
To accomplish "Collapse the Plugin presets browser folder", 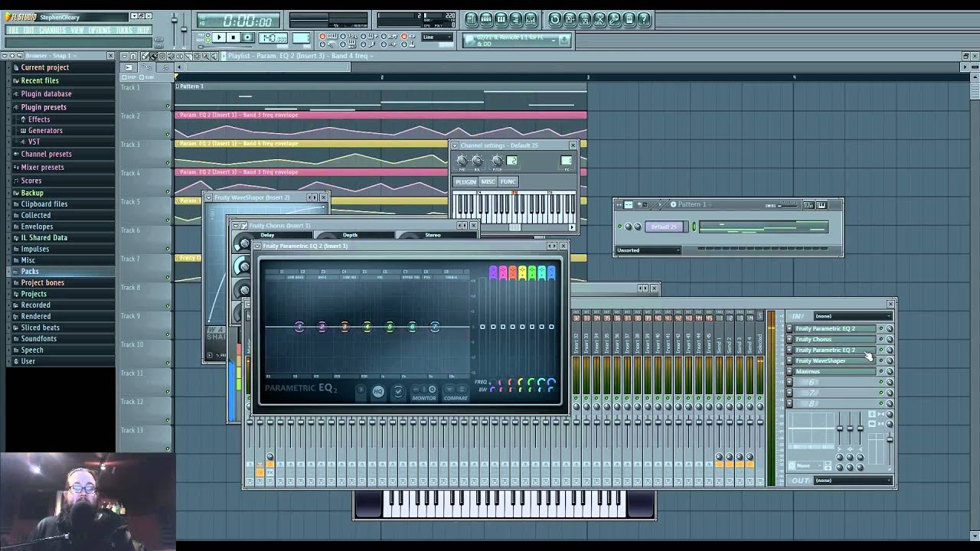I will pyautogui.click(x=44, y=107).
